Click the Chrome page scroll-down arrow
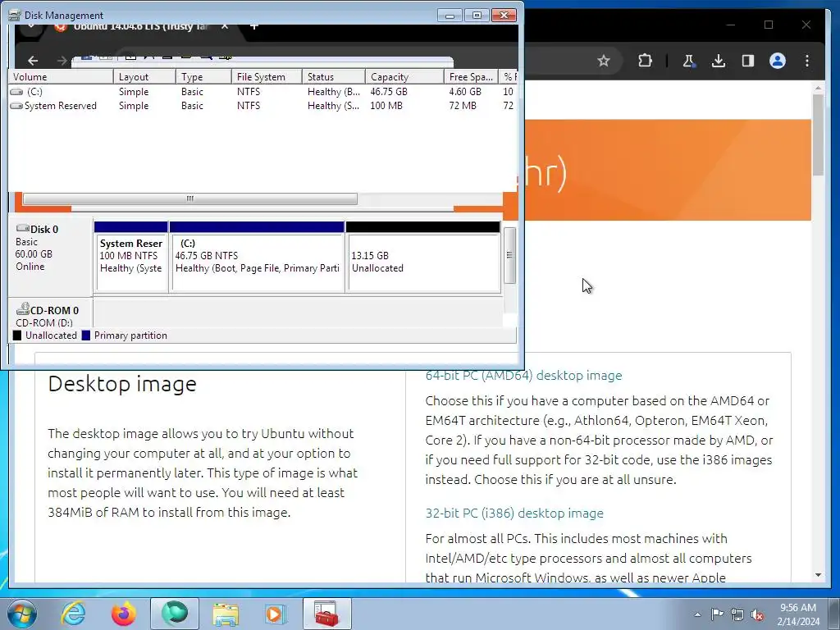Viewport: 840px width, 630px height. pyautogui.click(x=818, y=575)
